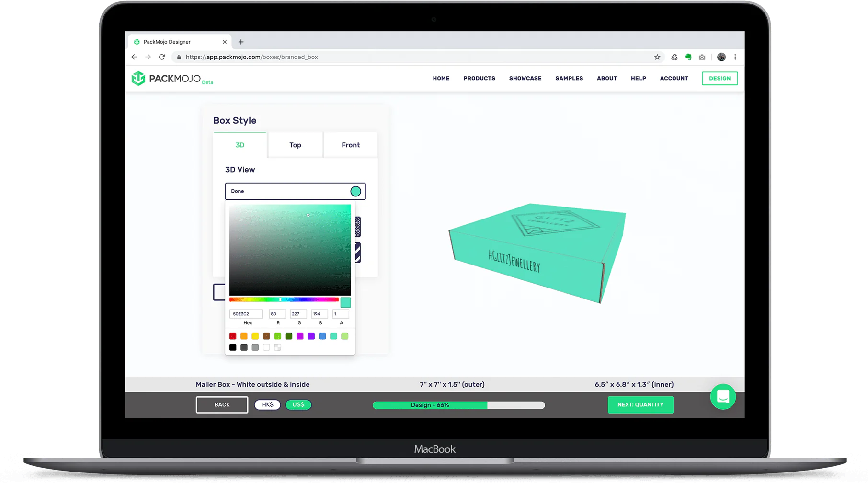Close the color picker via Done field
Image resolution: width=868 pixels, height=483 pixels.
click(287, 191)
